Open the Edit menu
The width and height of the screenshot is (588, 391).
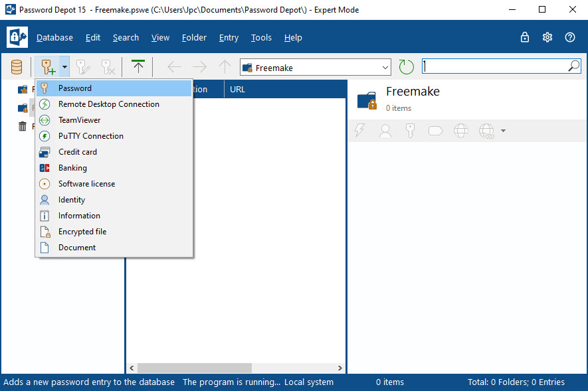coord(93,37)
